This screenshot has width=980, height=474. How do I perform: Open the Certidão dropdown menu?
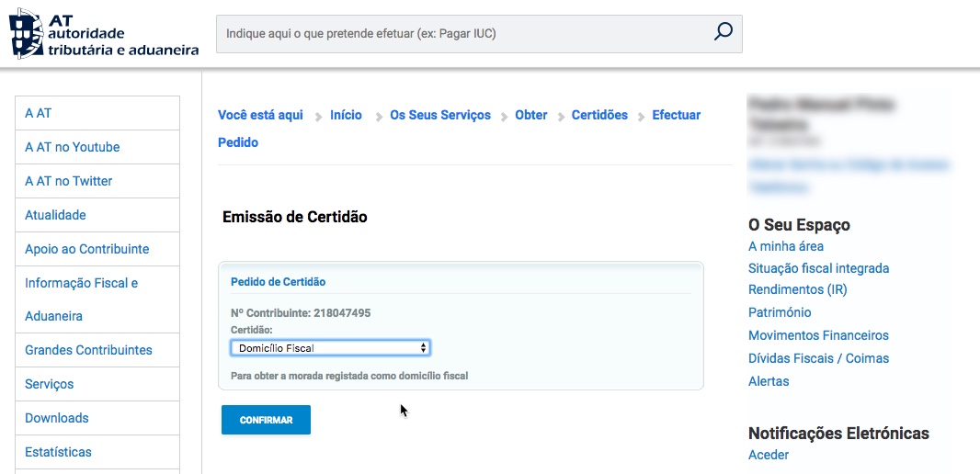[330, 348]
